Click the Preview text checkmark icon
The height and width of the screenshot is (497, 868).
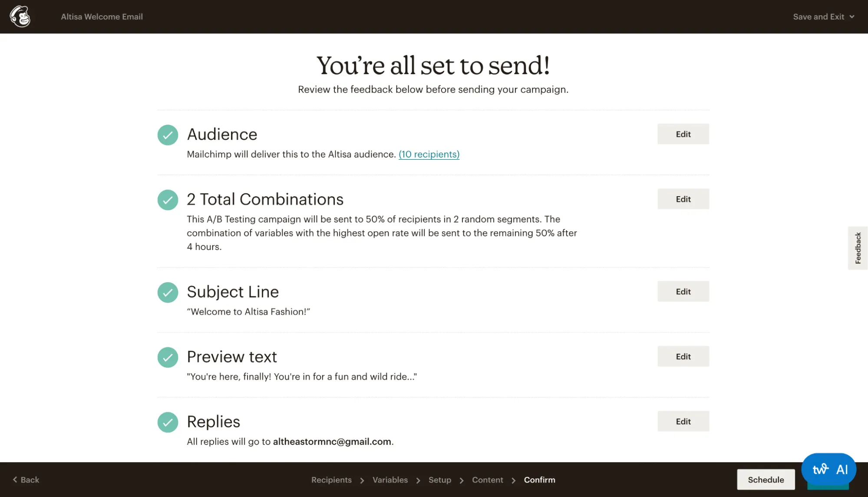(x=168, y=357)
